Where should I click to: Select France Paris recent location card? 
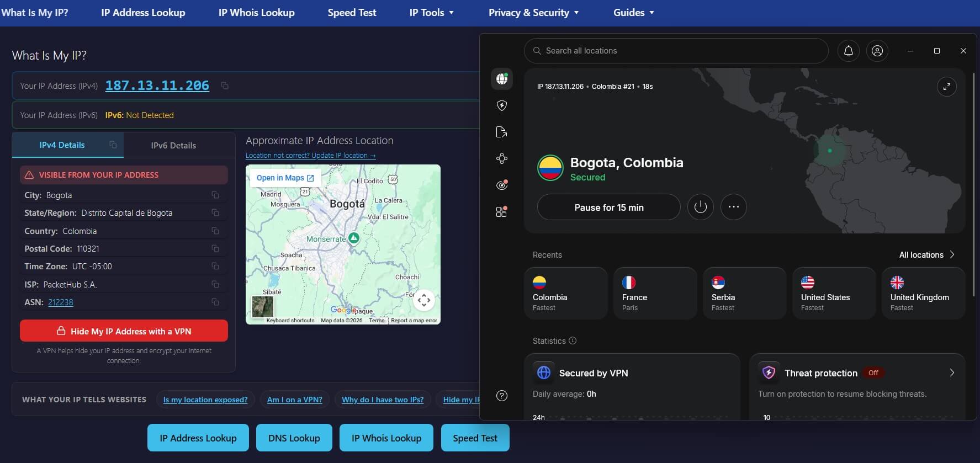(x=655, y=293)
